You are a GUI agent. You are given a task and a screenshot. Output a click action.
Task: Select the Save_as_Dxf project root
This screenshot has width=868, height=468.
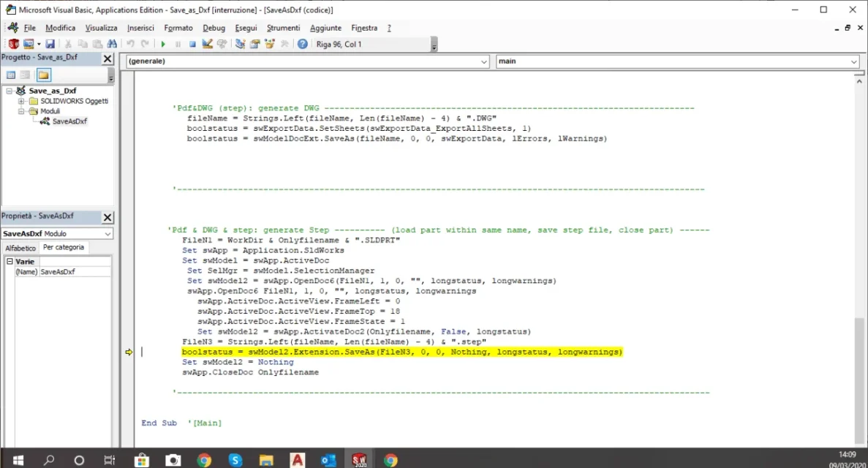tap(53, 90)
